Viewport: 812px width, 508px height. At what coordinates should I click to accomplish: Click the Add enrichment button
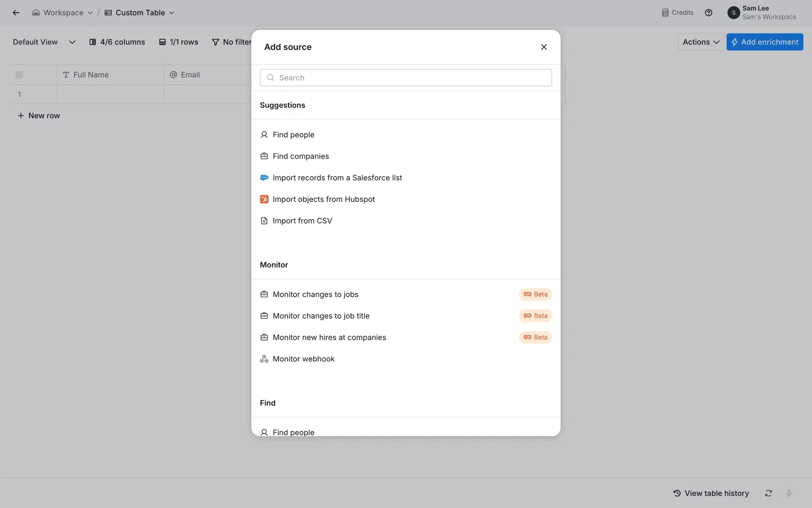pyautogui.click(x=765, y=42)
